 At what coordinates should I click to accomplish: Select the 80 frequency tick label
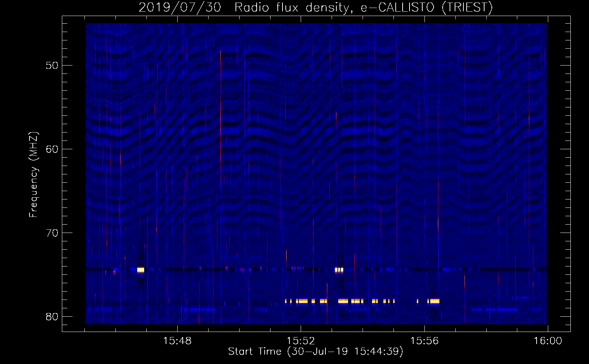[52, 317]
